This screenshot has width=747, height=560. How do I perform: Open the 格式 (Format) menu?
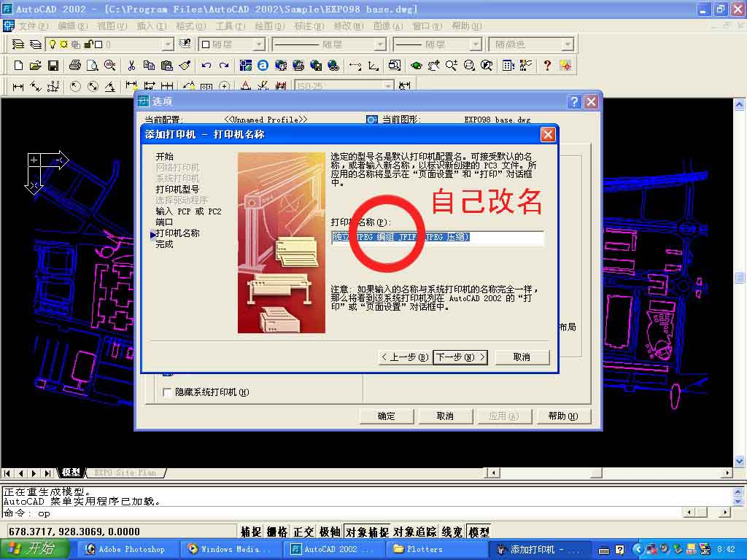coord(191,26)
